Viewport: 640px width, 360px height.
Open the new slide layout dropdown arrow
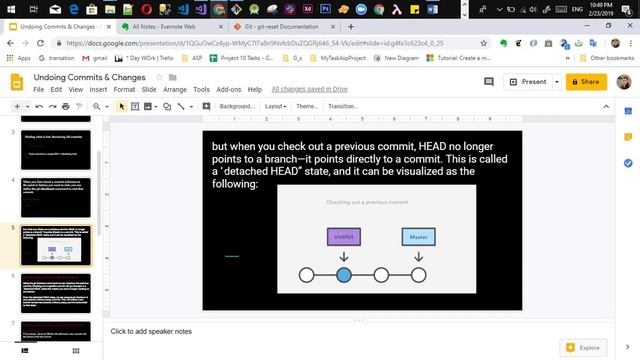tap(27, 107)
